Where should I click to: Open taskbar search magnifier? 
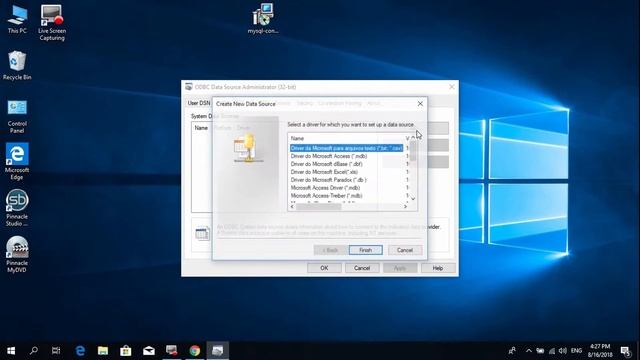(x=34, y=351)
